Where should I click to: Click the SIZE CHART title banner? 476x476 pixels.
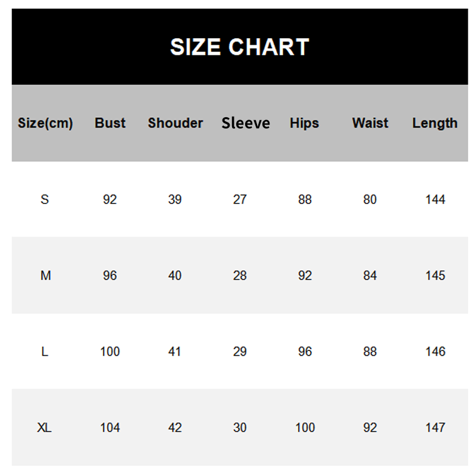click(x=239, y=47)
